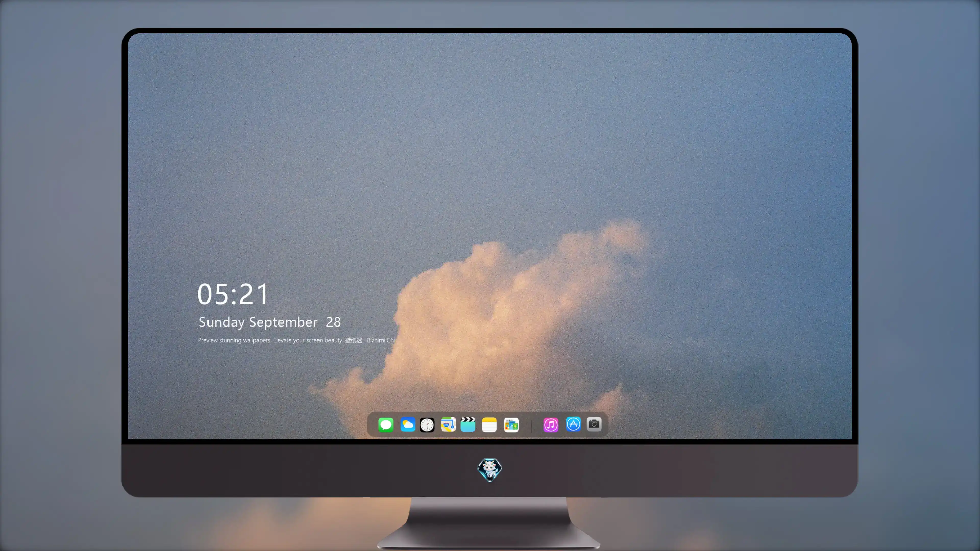Launch the iTunes Store music icon

(550, 424)
